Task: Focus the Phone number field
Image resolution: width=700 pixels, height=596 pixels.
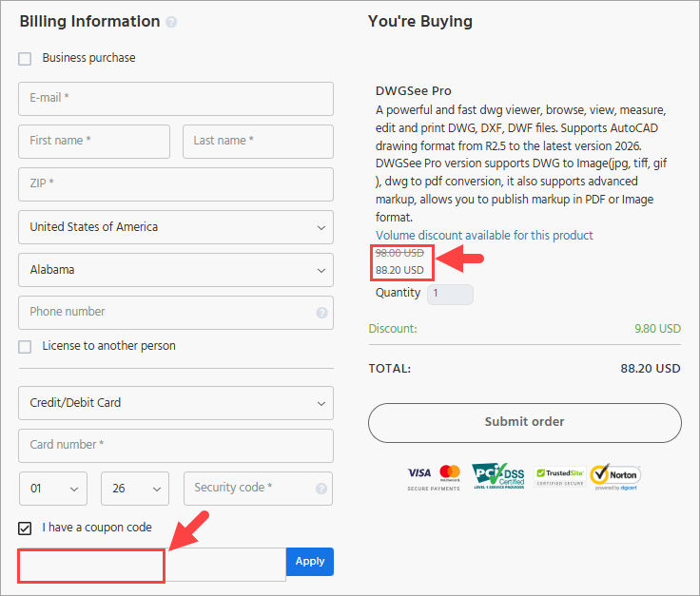Action: [x=176, y=313]
